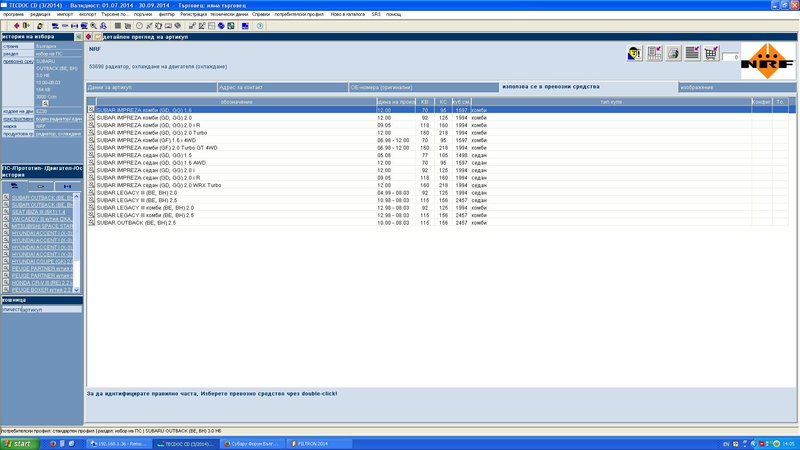Click the table with pink arrow icon
The image size is (800, 450).
pyautogui.click(x=654, y=53)
